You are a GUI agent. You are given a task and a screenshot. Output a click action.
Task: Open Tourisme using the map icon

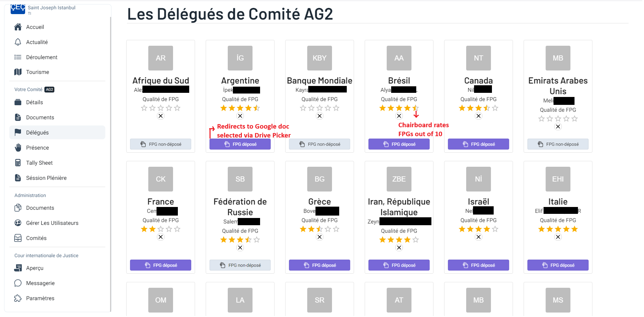[x=18, y=72]
